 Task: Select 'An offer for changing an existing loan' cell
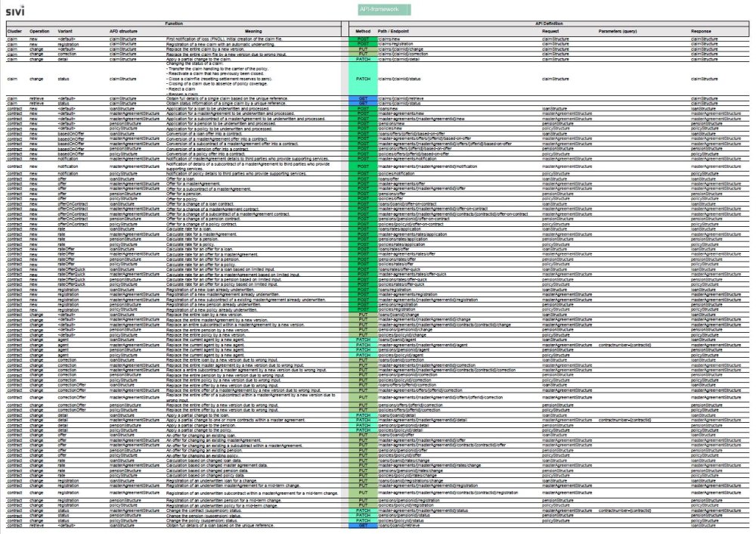click(203, 435)
